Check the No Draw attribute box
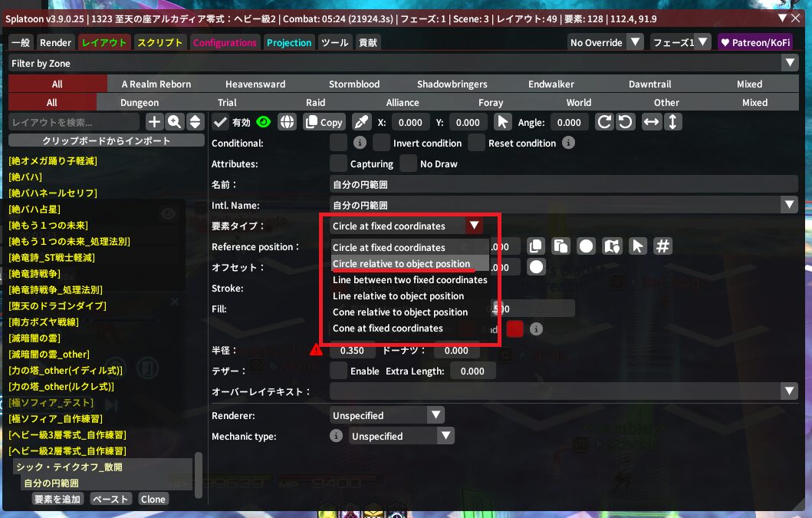This screenshot has height=518, width=812. coord(408,163)
